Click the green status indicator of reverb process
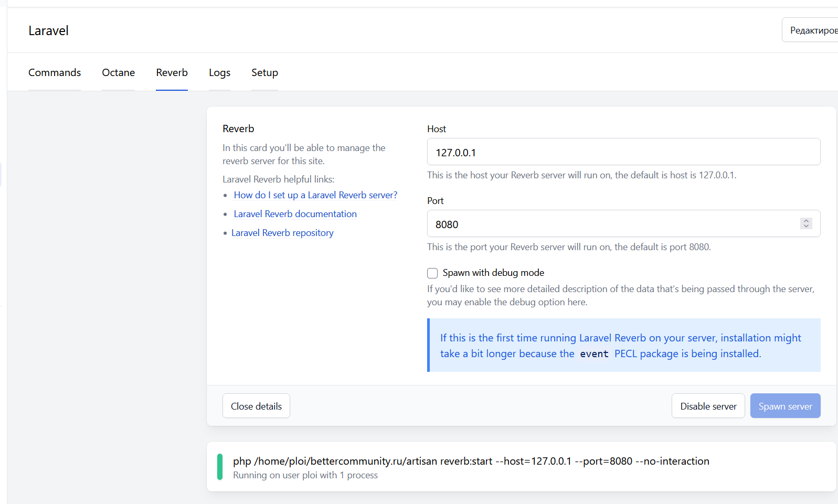The width and height of the screenshot is (838, 504). [x=220, y=467]
